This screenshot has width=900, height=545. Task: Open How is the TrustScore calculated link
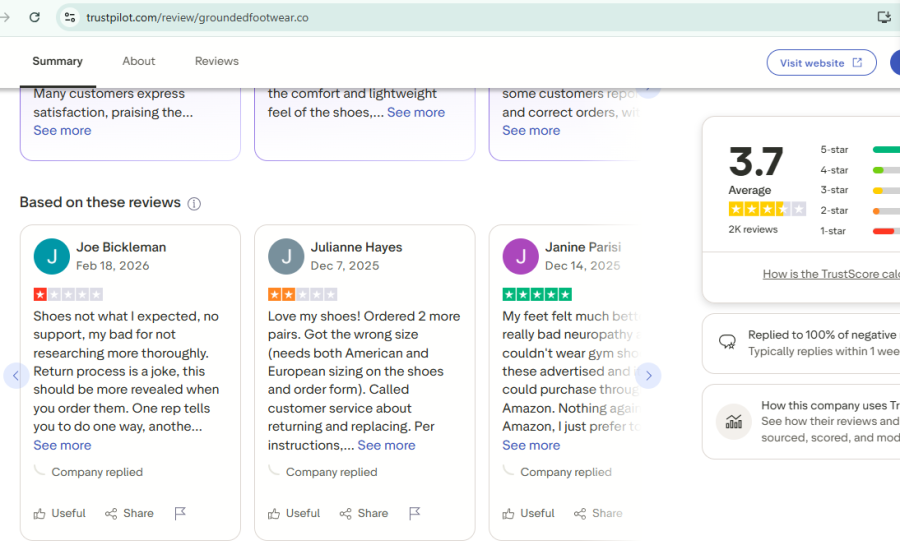[830, 274]
